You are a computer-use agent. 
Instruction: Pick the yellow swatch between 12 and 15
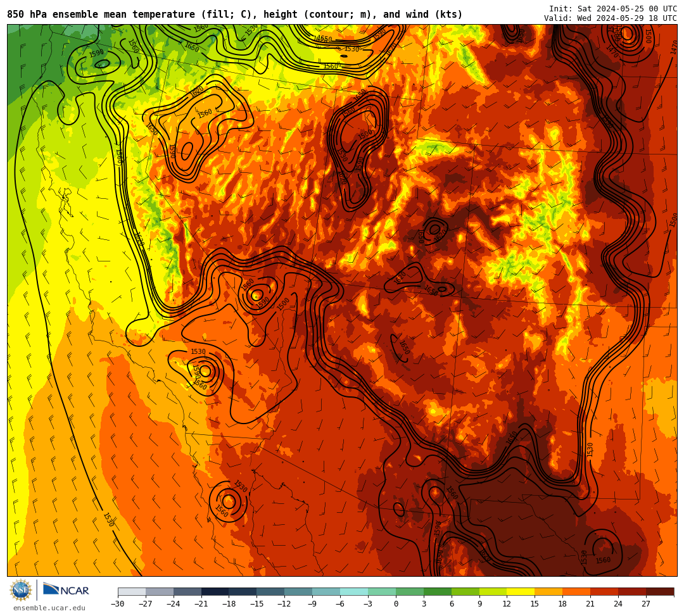click(x=521, y=591)
